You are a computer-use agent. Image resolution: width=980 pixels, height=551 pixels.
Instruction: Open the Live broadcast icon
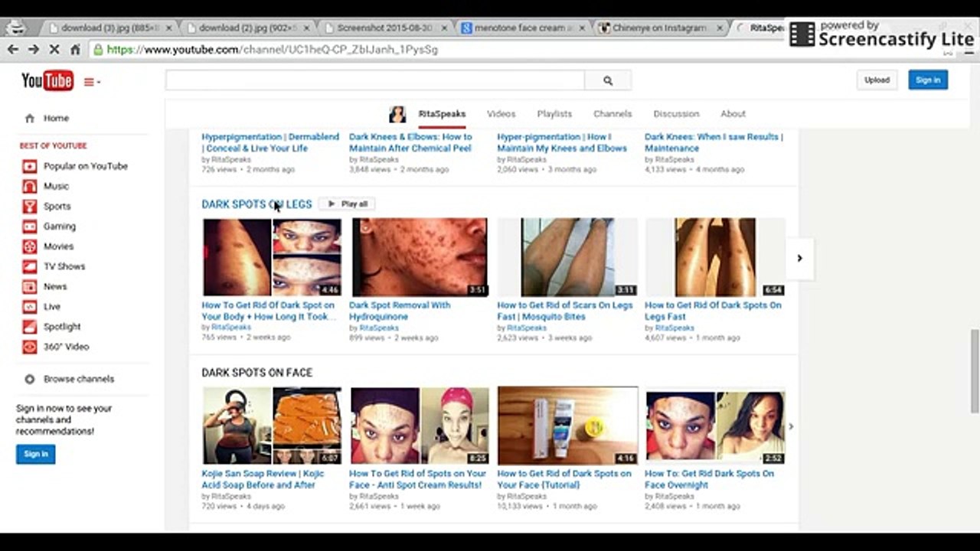[x=29, y=306]
